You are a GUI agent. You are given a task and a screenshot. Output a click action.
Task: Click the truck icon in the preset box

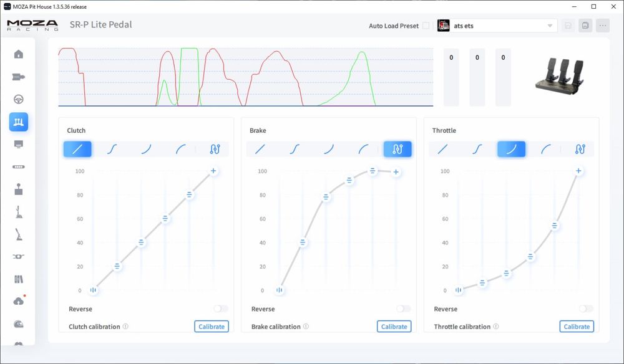pyautogui.click(x=443, y=26)
